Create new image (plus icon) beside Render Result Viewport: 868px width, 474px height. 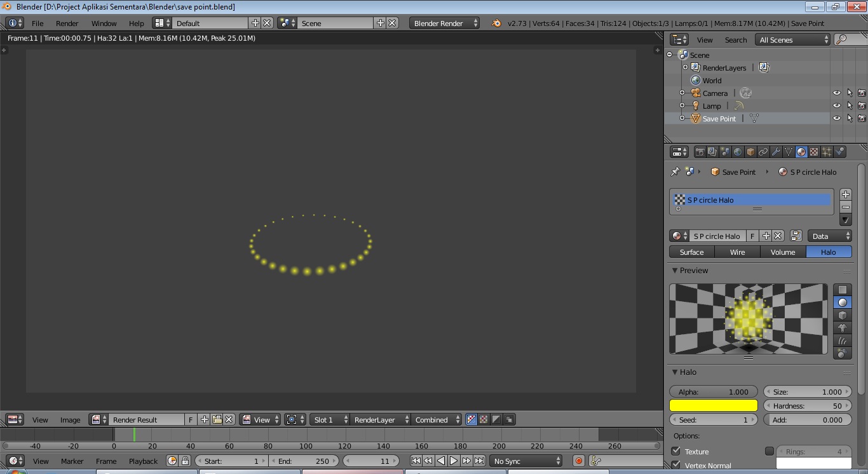204,419
